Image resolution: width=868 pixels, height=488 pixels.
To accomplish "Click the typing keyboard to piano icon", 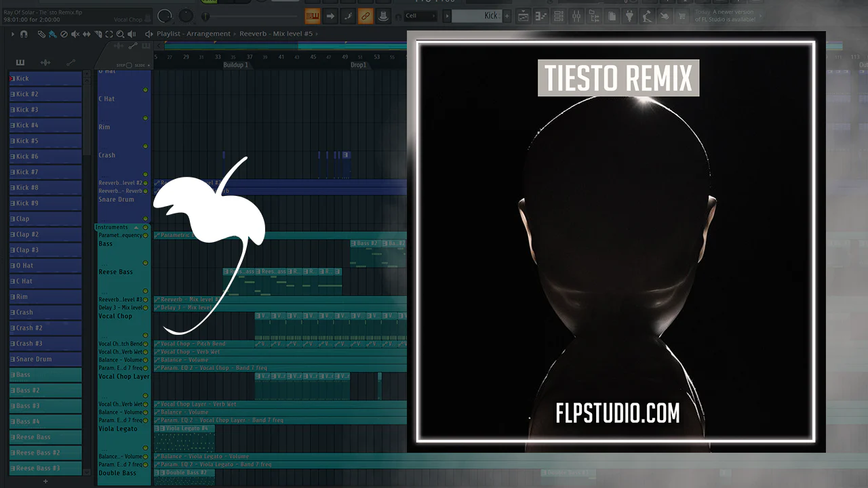I will coord(313,16).
